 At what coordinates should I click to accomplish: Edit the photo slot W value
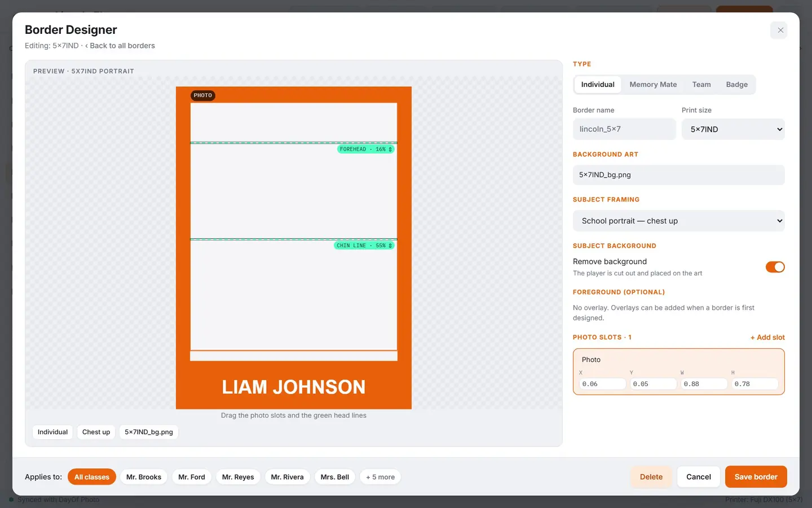click(x=704, y=384)
